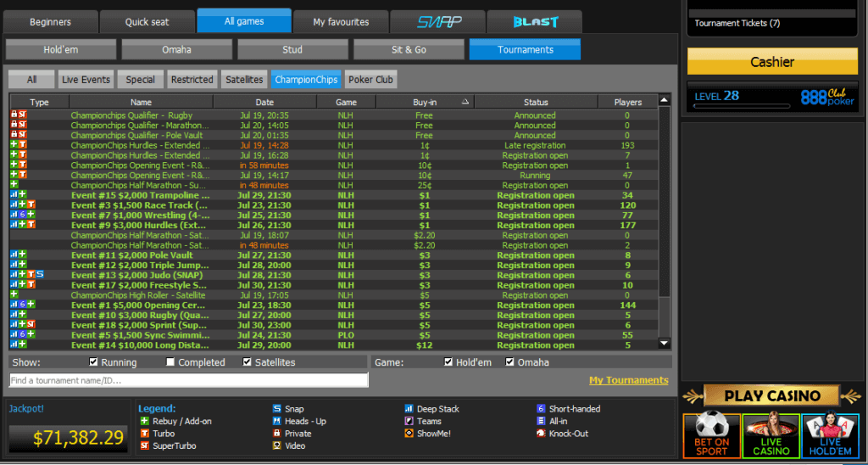
Task: Enable the Completed tournaments checkbox
Action: (170, 362)
